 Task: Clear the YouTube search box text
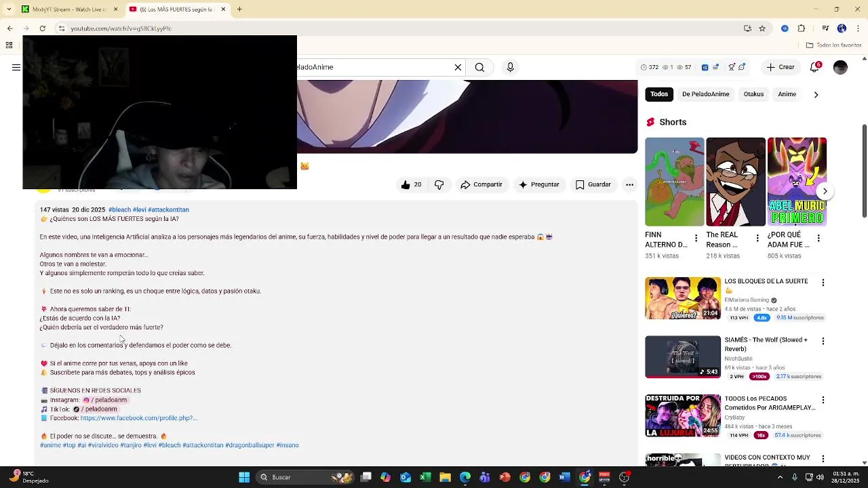458,67
